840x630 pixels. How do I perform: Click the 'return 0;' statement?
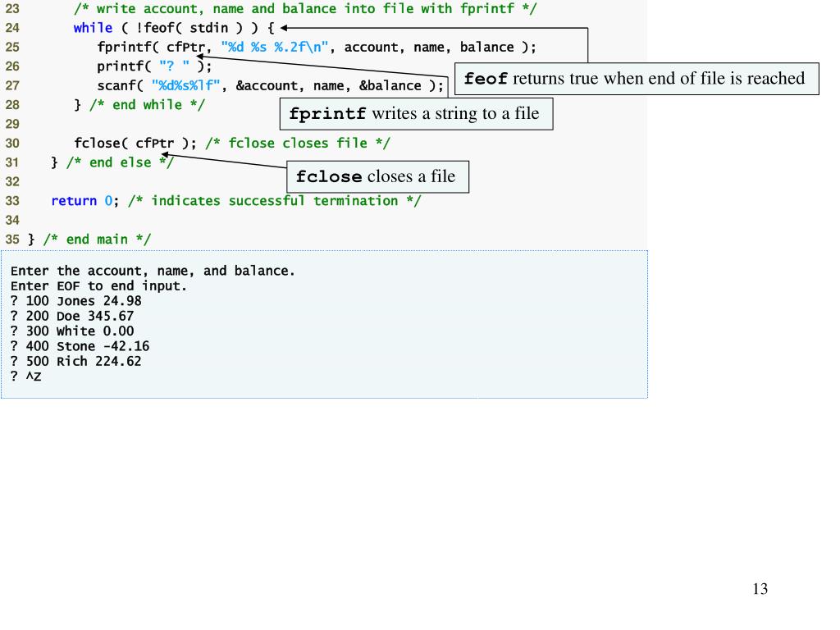(85, 201)
